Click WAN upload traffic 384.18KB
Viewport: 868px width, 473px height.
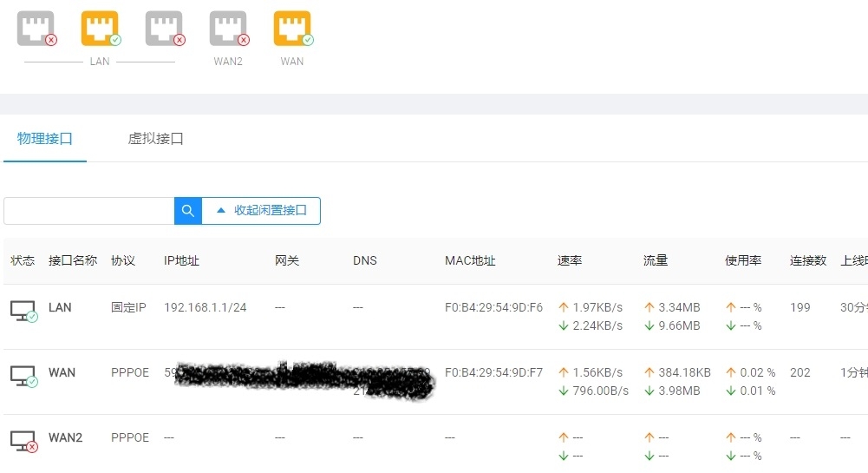tap(685, 372)
